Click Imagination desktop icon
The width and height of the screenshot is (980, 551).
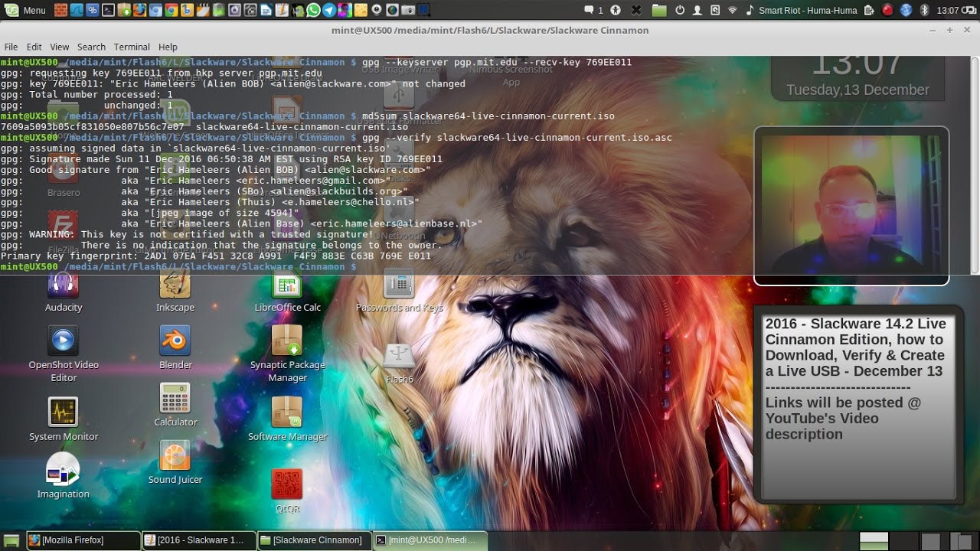pos(64,476)
